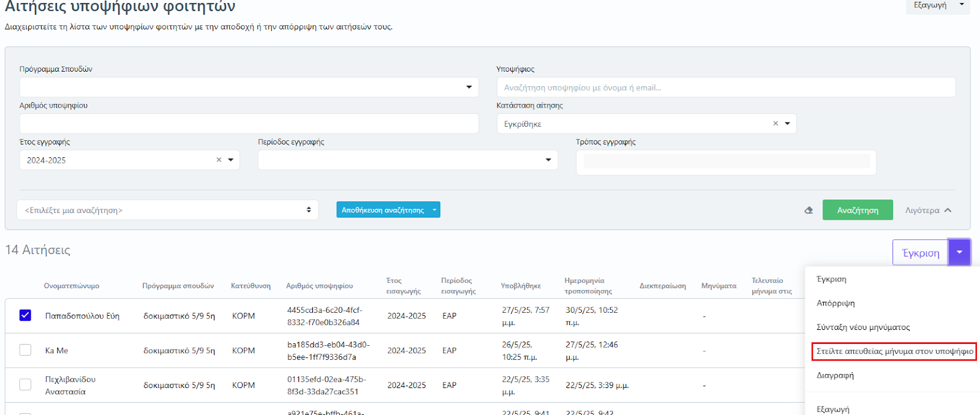Click modification date 22/5/25, 3:39 μ.μ.
Screen dimensions: 980x415
click(x=597, y=386)
